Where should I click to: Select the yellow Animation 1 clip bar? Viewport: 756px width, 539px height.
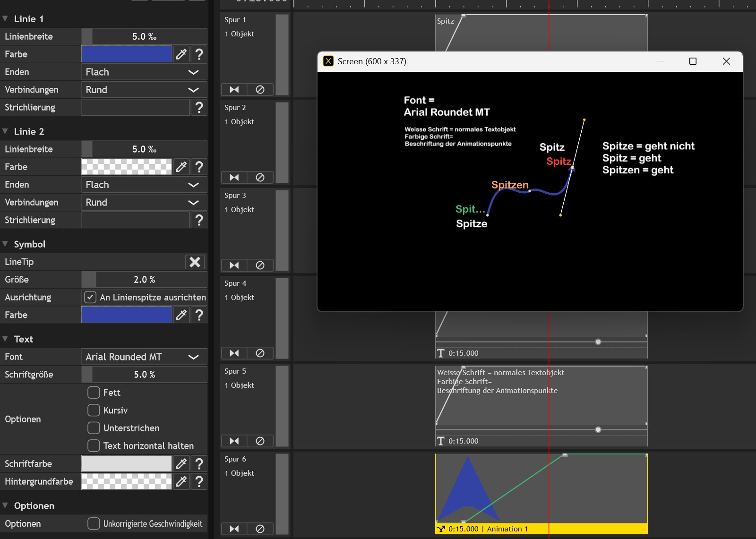541,529
